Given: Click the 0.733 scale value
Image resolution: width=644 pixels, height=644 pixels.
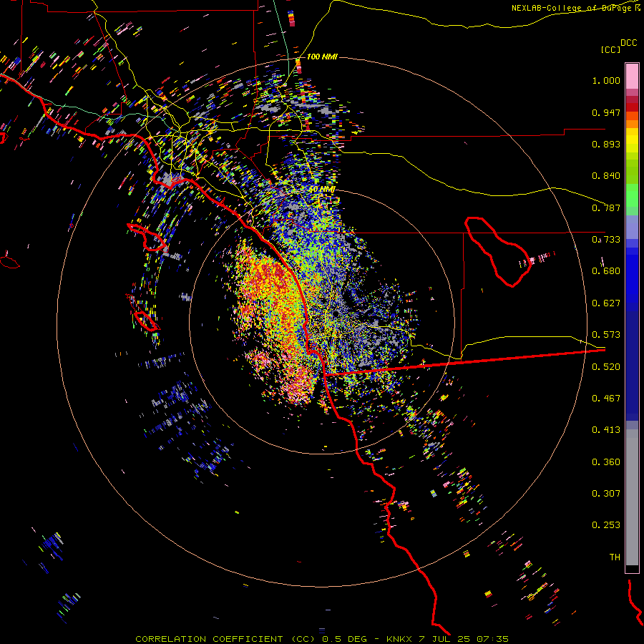Looking at the screenshot, I should 606,240.
